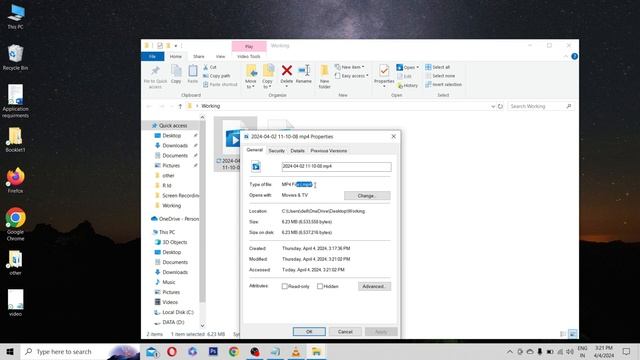640x360 pixels.
Task: Click Select all in the ribbon
Action: pos(438,67)
